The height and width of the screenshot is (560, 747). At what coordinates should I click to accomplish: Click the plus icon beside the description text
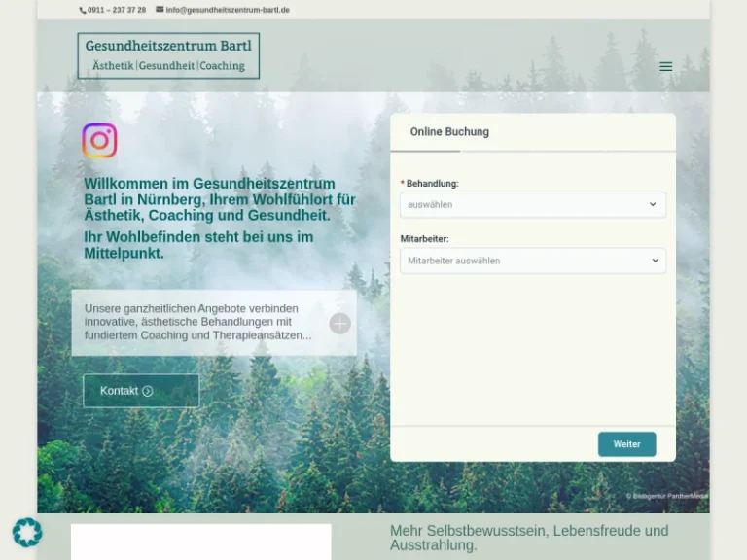tap(339, 324)
